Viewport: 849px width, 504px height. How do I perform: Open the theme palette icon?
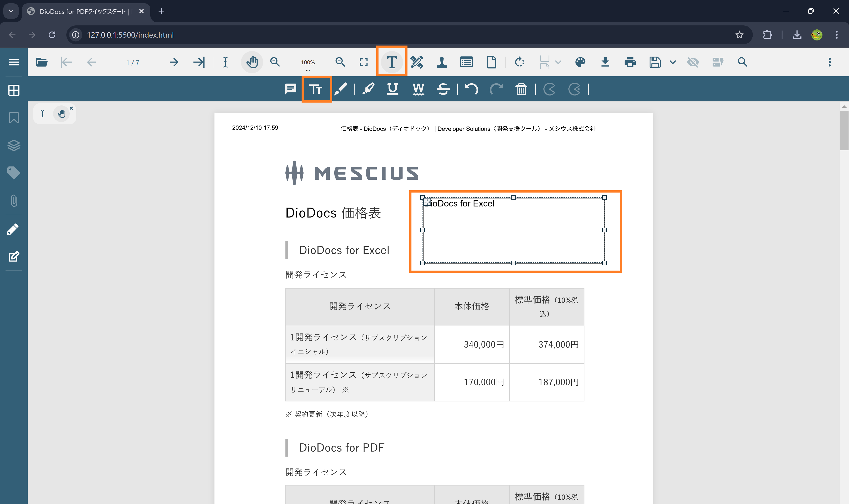580,62
